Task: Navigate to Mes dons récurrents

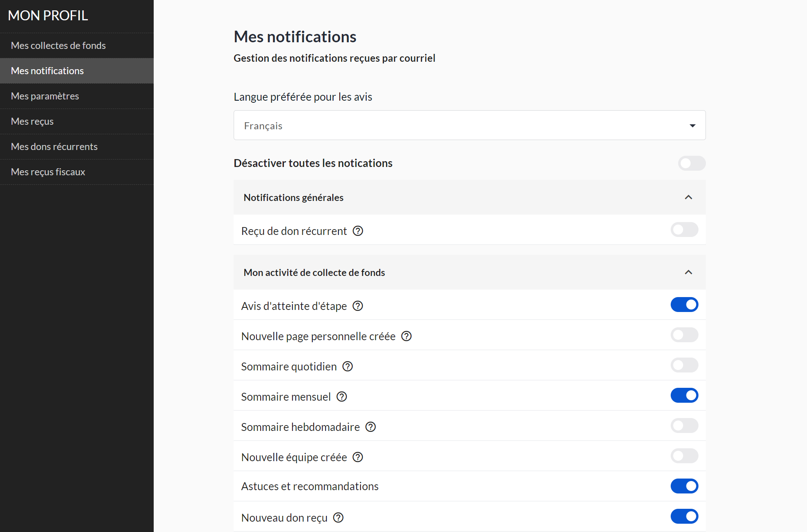Action: point(54,147)
